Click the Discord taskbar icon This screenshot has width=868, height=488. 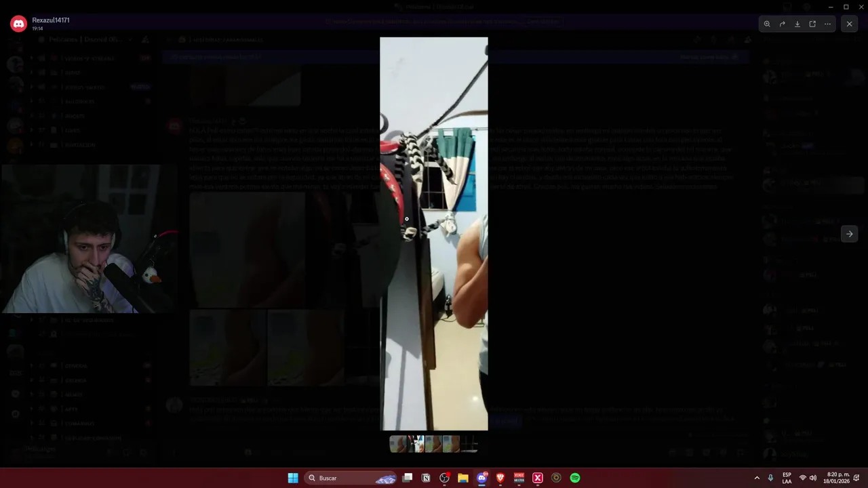point(482,478)
